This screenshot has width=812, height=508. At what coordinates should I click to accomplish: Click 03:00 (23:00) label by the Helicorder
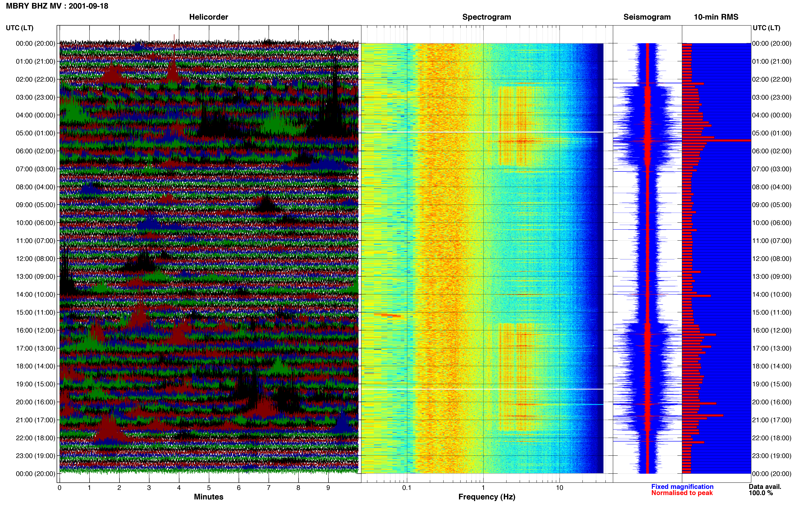point(36,97)
